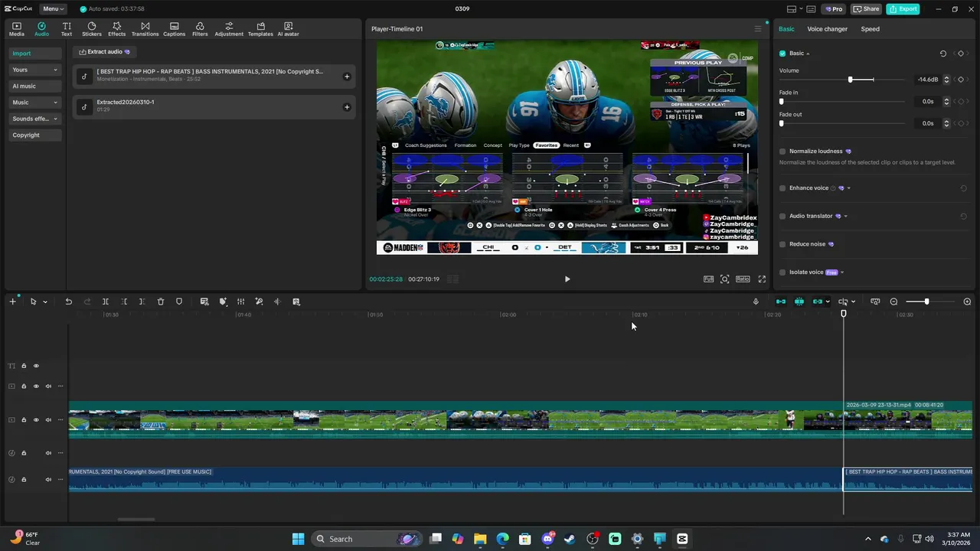Viewport: 980px width, 551px height.
Task: Open the Media tab
Action: tap(16, 29)
